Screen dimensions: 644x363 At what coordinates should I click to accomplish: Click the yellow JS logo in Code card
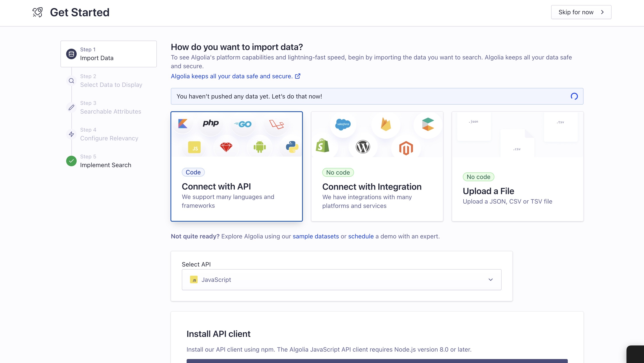point(194,147)
